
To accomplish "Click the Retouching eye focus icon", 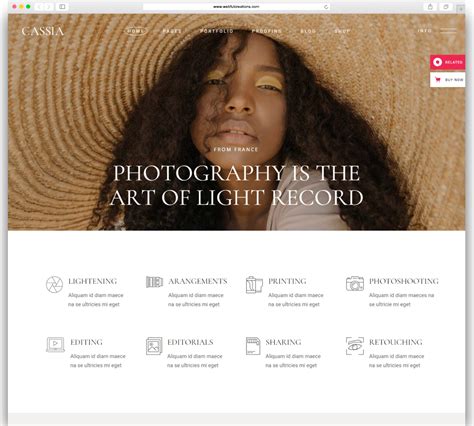I will pos(355,346).
